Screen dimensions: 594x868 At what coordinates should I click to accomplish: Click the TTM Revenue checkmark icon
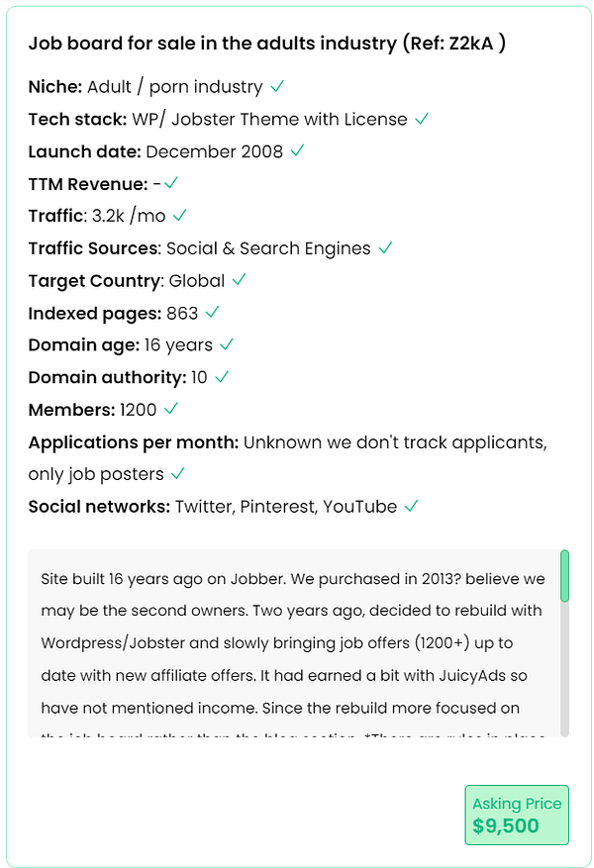(171, 183)
